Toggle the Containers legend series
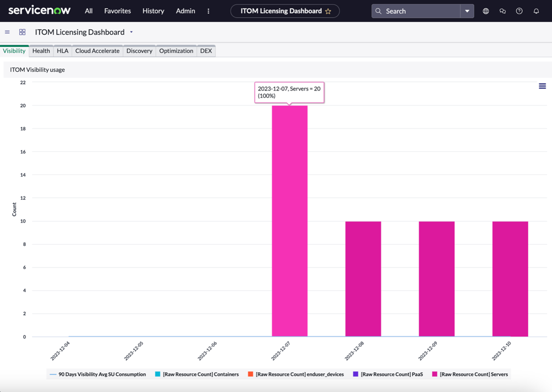This screenshot has height=392, width=552. [197, 374]
